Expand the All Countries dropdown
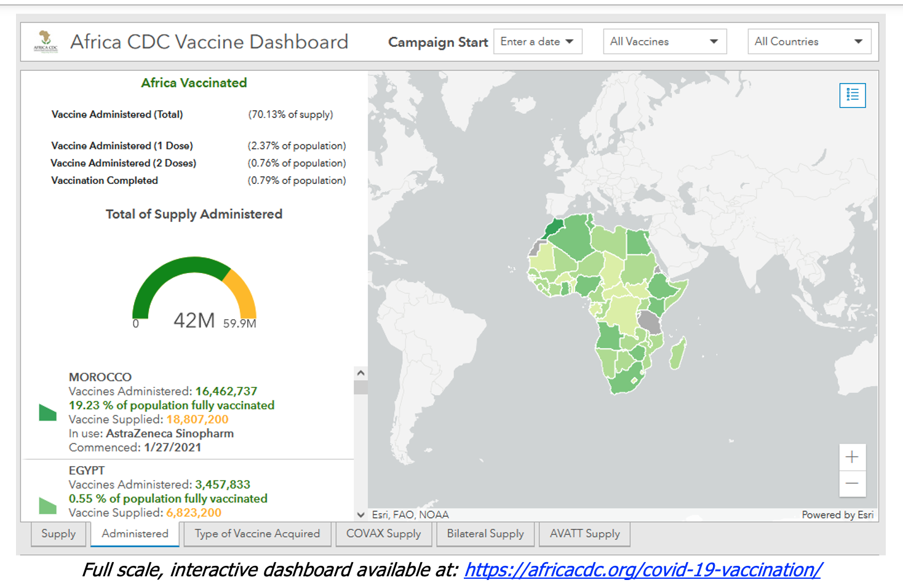The width and height of the screenshot is (903, 588). pyautogui.click(x=809, y=41)
